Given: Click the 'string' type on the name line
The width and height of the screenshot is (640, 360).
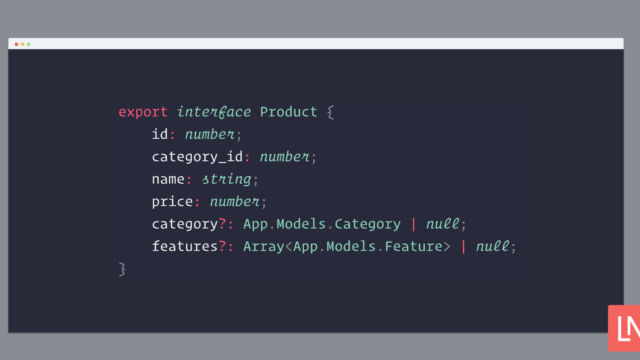Looking at the screenshot, I should 227,179.
